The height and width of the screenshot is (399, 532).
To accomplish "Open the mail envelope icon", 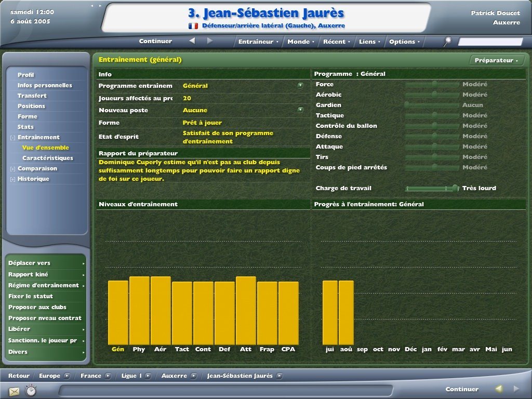I will 14,391.
